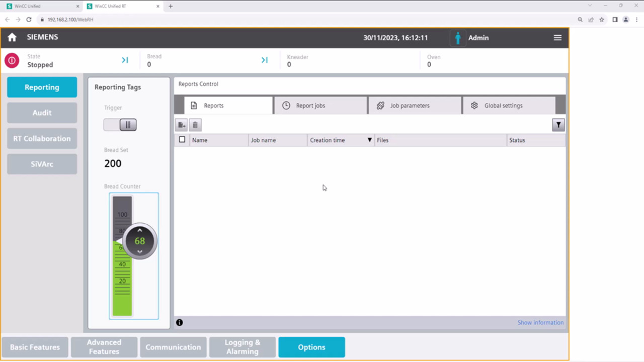Open the hamburger menu in header
644x362 pixels.
point(557,38)
